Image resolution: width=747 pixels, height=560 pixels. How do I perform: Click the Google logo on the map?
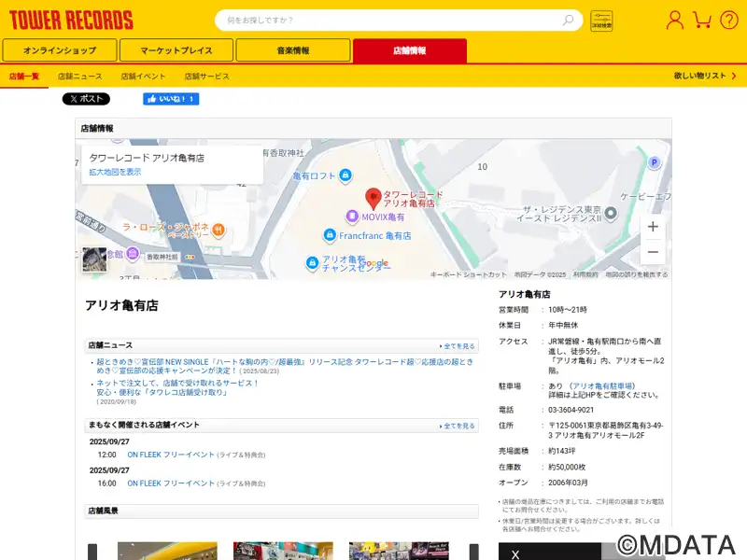tap(374, 263)
